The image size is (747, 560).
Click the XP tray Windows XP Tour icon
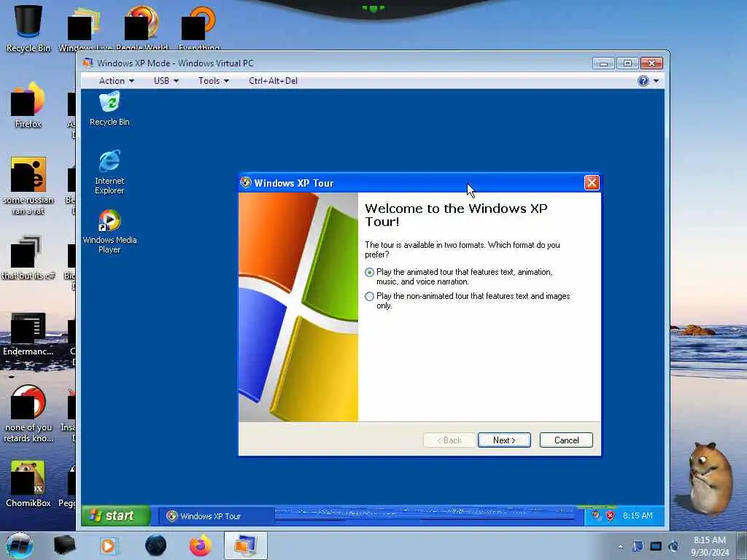[x=597, y=516]
